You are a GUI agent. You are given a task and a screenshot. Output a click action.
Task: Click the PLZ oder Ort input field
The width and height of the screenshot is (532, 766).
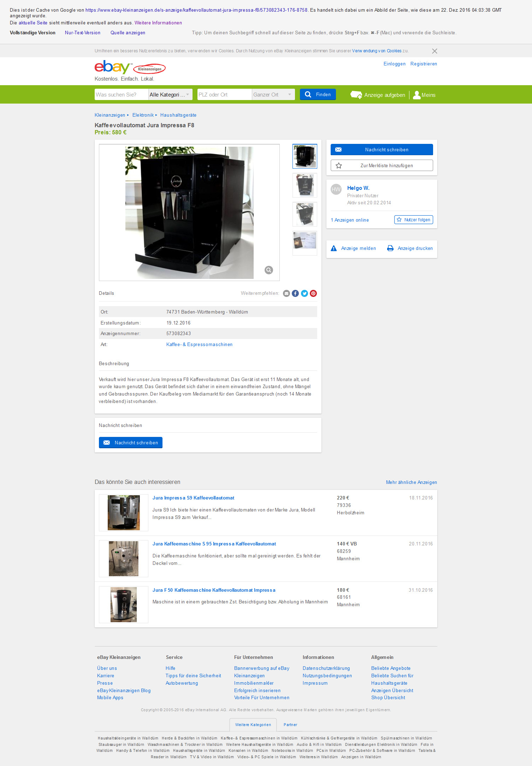click(x=225, y=94)
